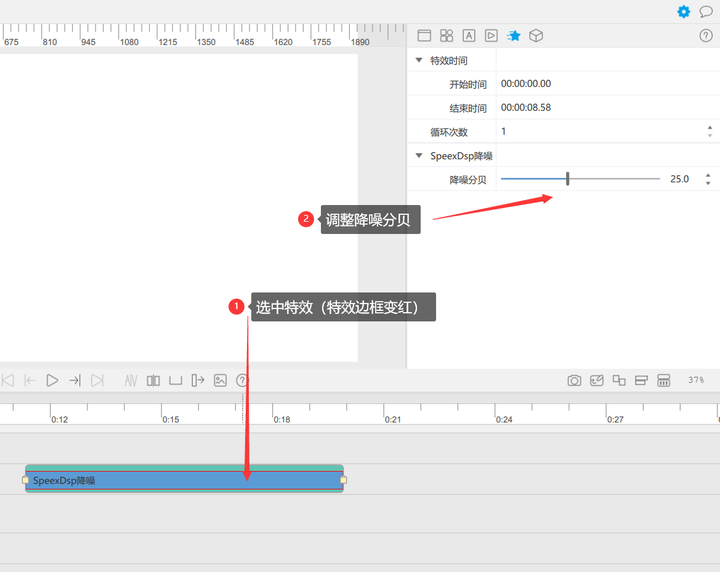The image size is (720, 572).
Task: Click the 降噪分贝 label
Action: pyautogui.click(x=467, y=179)
